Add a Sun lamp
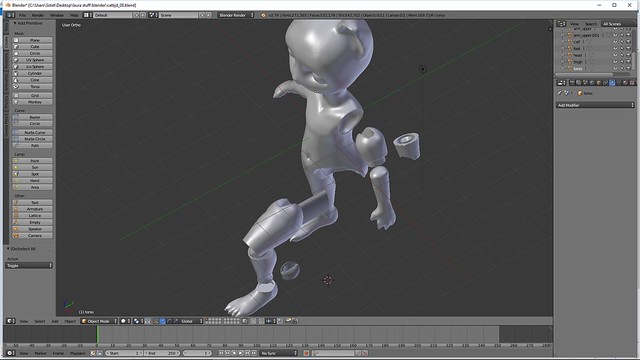Screen dimensions: 640x360 [32, 167]
